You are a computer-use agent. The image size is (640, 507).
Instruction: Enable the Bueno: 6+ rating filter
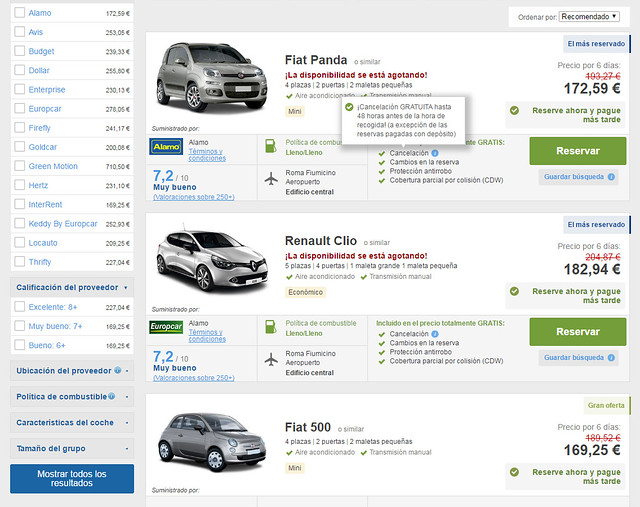pos(20,345)
